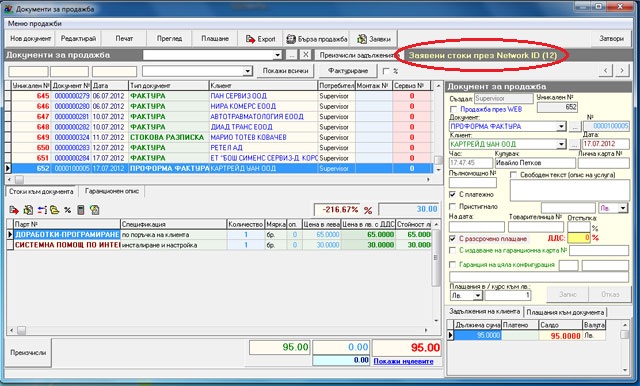Check the Пристигнало checkbox
The image size is (640, 386).
[x=453, y=206]
